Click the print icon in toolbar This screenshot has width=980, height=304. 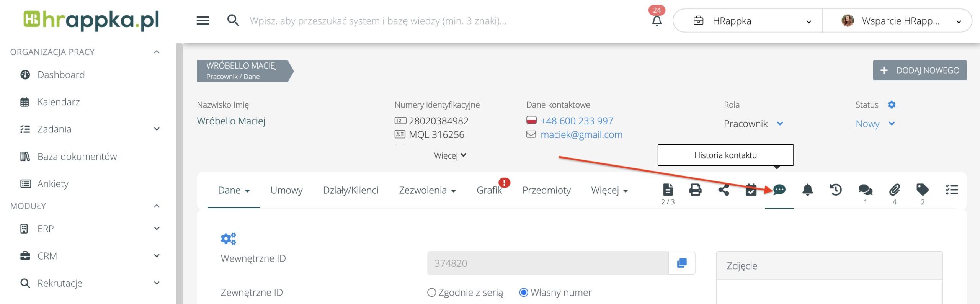point(695,190)
